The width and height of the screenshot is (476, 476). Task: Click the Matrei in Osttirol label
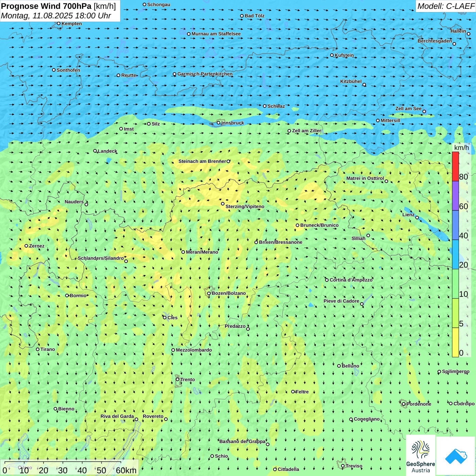click(x=365, y=178)
